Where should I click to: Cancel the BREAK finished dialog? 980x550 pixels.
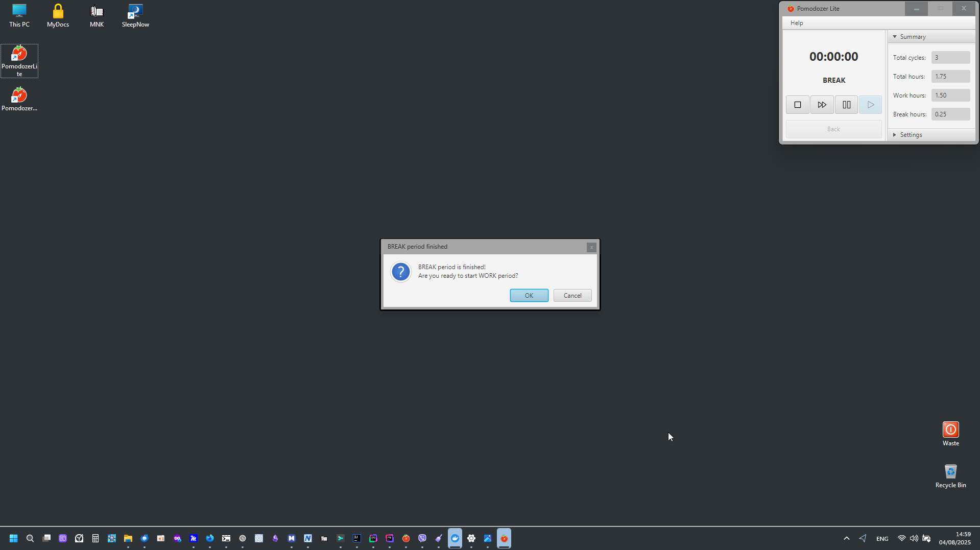[572, 296]
